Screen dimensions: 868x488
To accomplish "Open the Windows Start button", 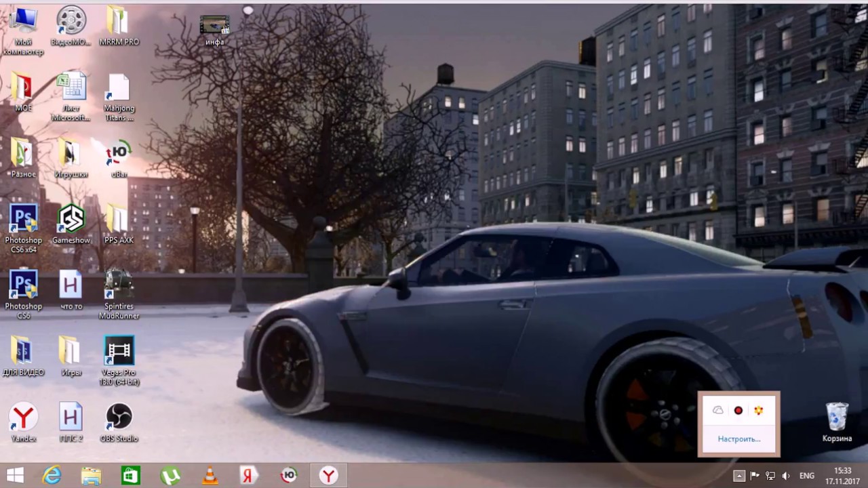I will 15,476.
